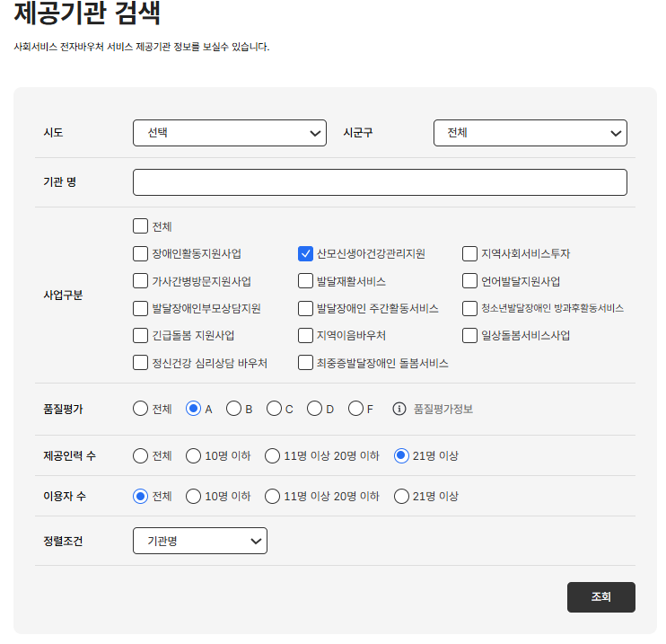Select 전체 radio in 품질평가 row
This screenshot has width=666, height=644.
tap(140, 409)
